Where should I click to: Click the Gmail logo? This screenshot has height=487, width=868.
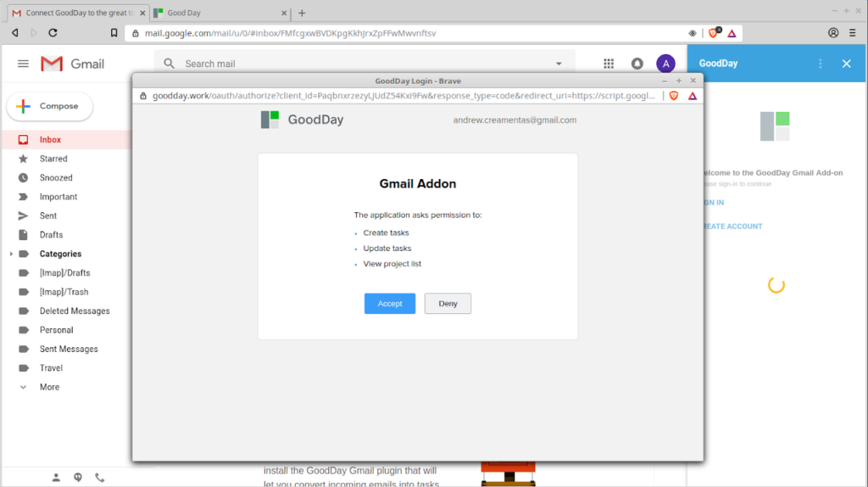pyautogui.click(x=73, y=64)
